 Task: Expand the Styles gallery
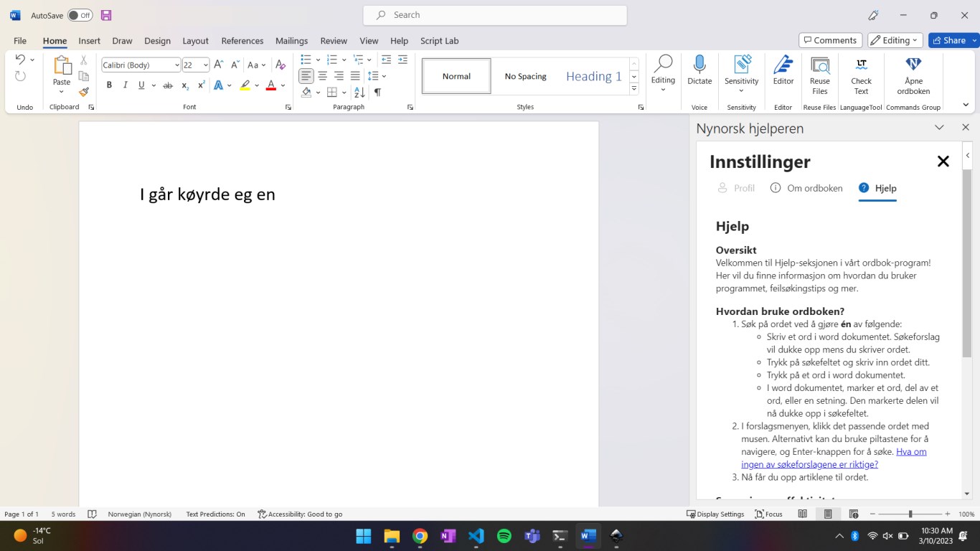click(634, 89)
